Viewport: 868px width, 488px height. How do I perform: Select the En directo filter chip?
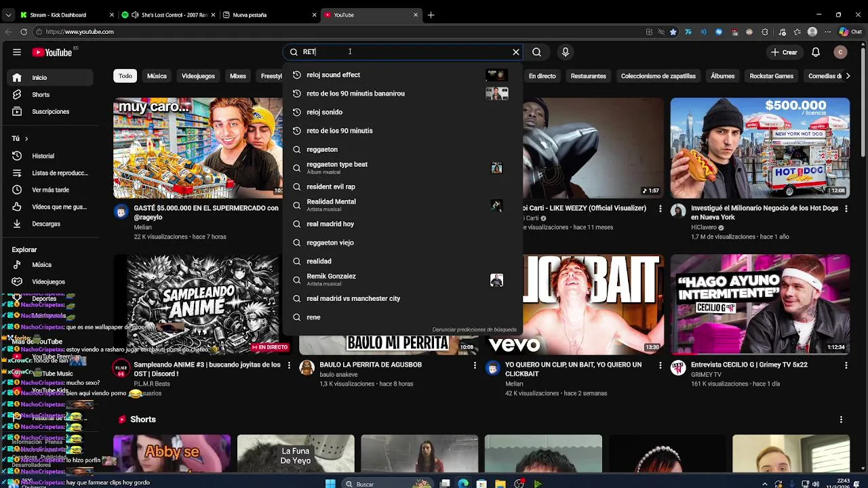tap(542, 76)
